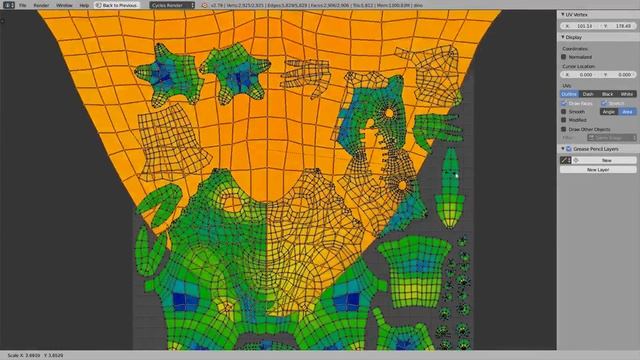
Task: Click the grease pencil brush icon
Action: click(565, 160)
